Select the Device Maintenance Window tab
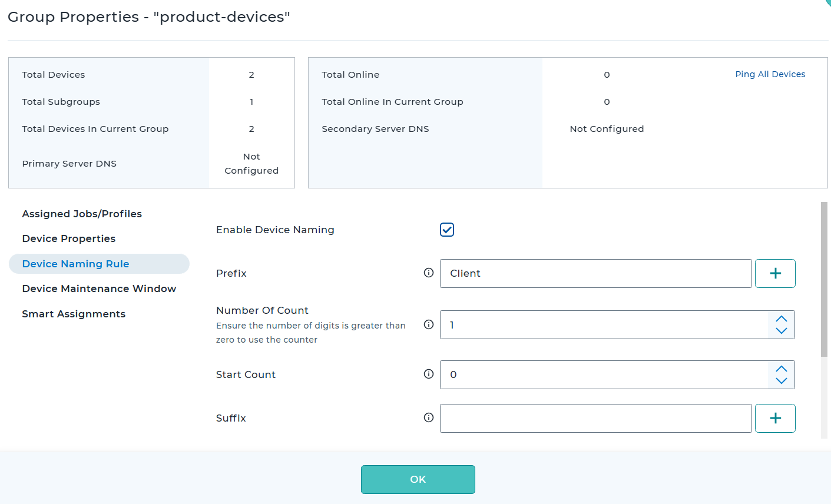Viewport: 831px width, 504px height. 99,289
